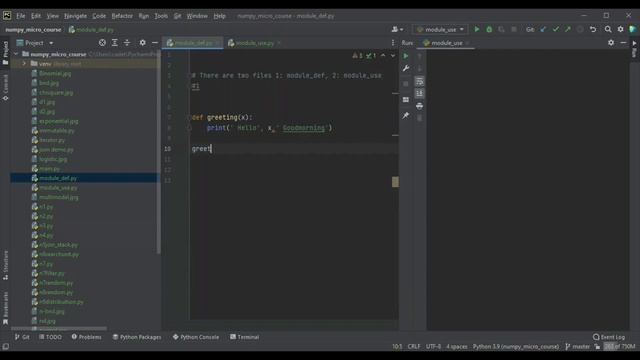The image size is (640, 360).
Task: Open the Terminal tool window
Action: tap(244, 337)
